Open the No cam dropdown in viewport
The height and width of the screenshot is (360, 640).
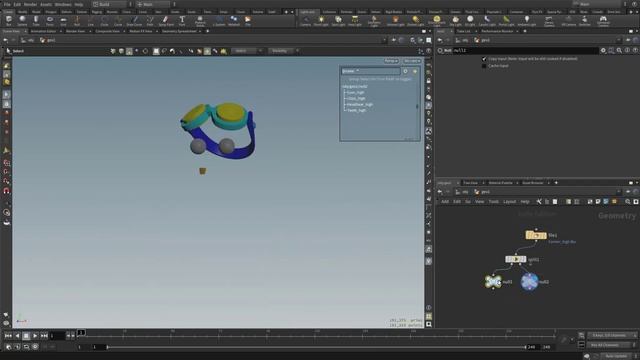pos(411,61)
